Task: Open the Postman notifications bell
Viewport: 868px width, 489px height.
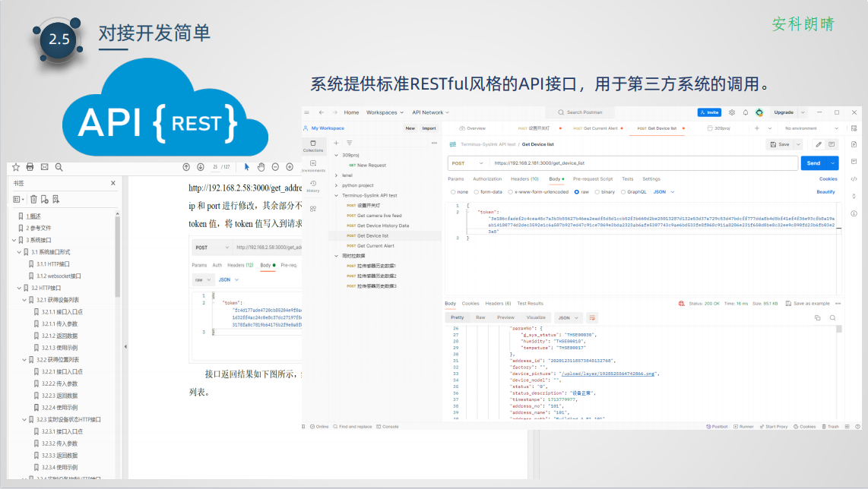Action: click(x=746, y=112)
